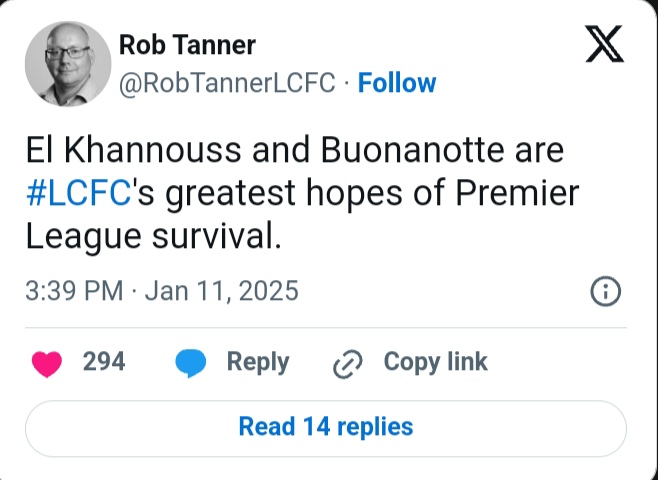Click the Rob Tanner display name

click(x=187, y=45)
